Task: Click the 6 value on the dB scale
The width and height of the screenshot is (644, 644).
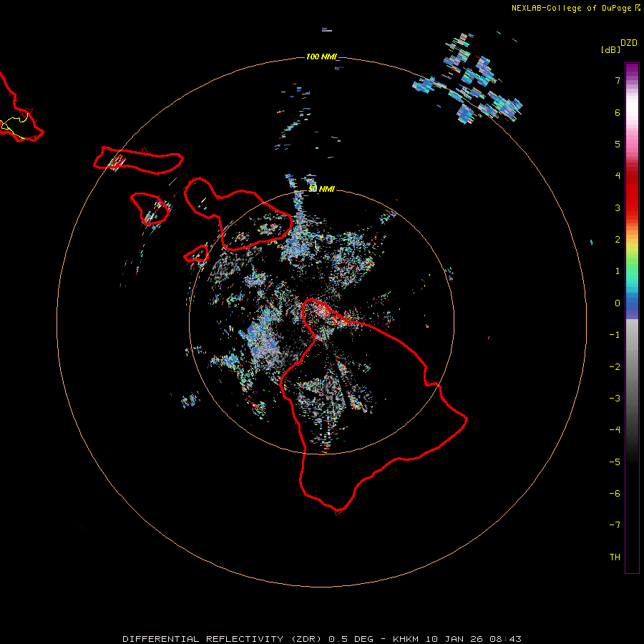Action: (x=618, y=112)
